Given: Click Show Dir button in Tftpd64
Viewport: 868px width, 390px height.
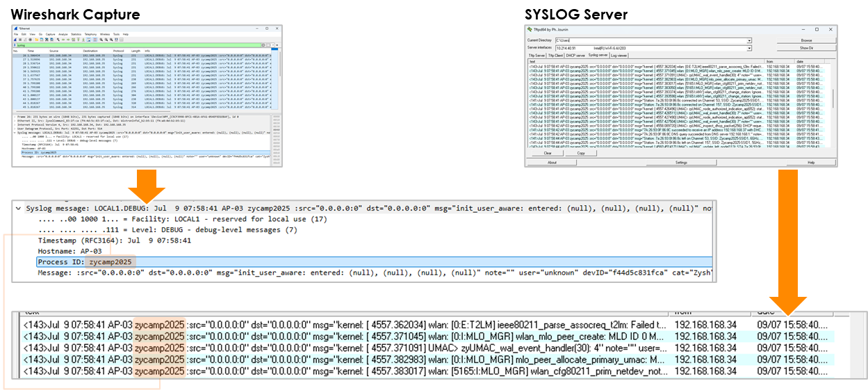Looking at the screenshot, I should [x=806, y=48].
